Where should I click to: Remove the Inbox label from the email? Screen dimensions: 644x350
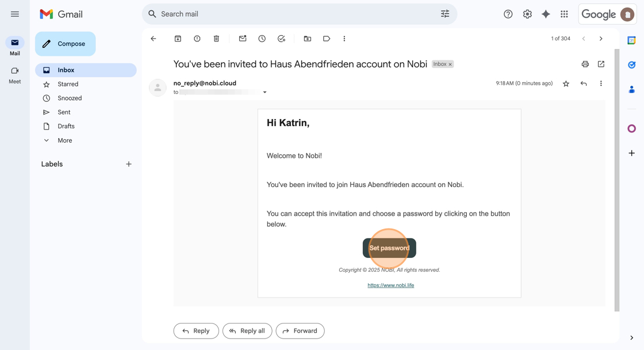[x=450, y=64]
